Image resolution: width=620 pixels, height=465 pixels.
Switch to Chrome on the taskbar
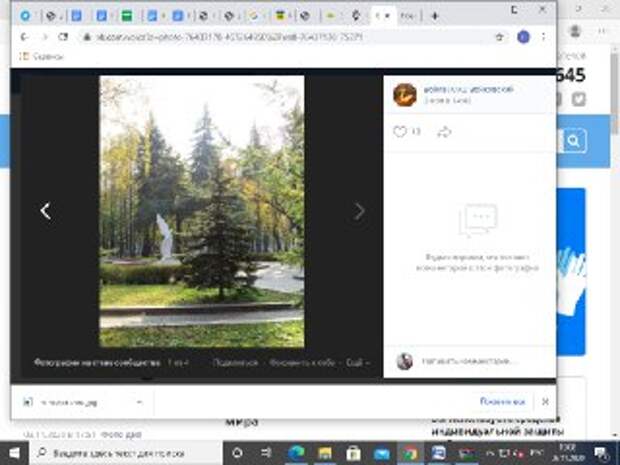(410, 453)
